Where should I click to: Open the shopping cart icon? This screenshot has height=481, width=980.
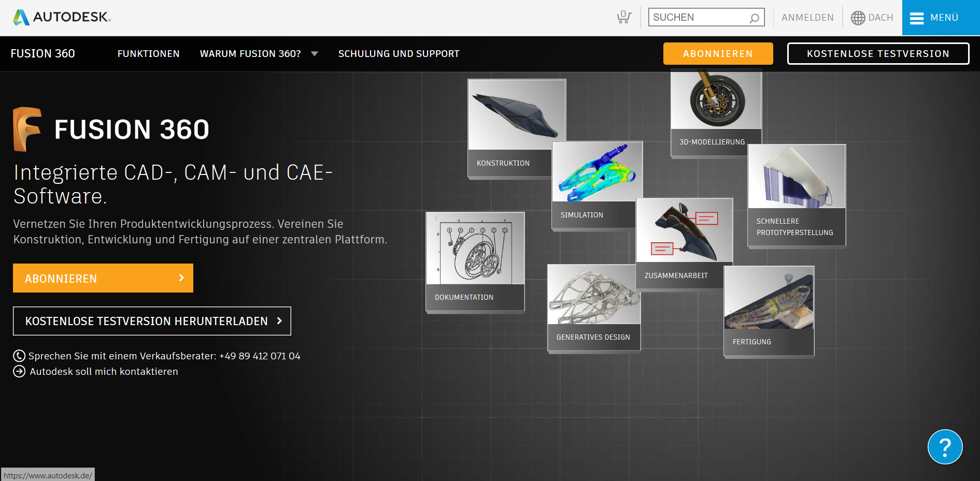coord(624,17)
